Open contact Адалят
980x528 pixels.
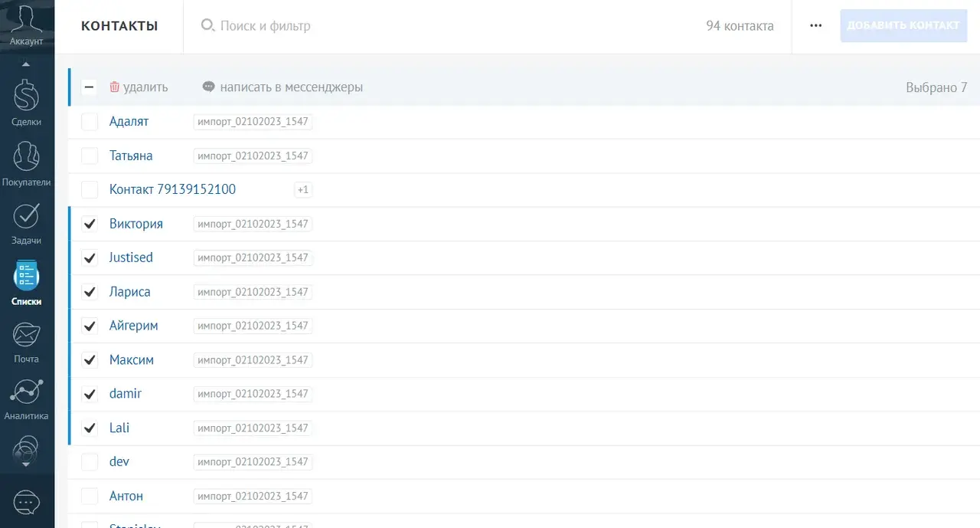coord(129,121)
